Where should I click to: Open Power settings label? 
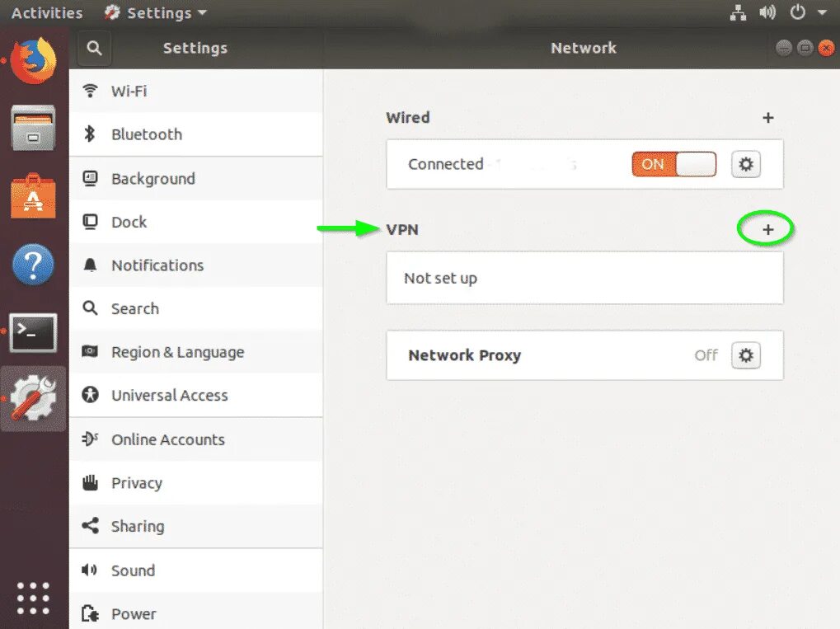(x=134, y=613)
